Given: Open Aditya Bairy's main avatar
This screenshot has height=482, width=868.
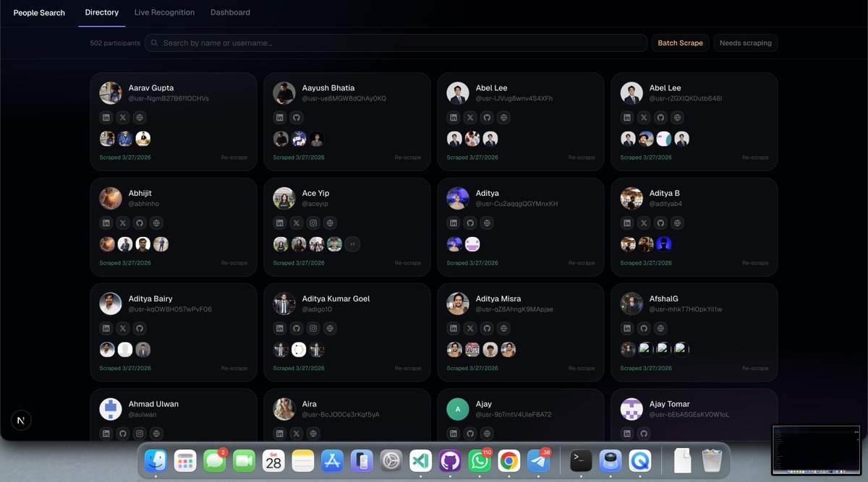Looking at the screenshot, I should (x=111, y=304).
